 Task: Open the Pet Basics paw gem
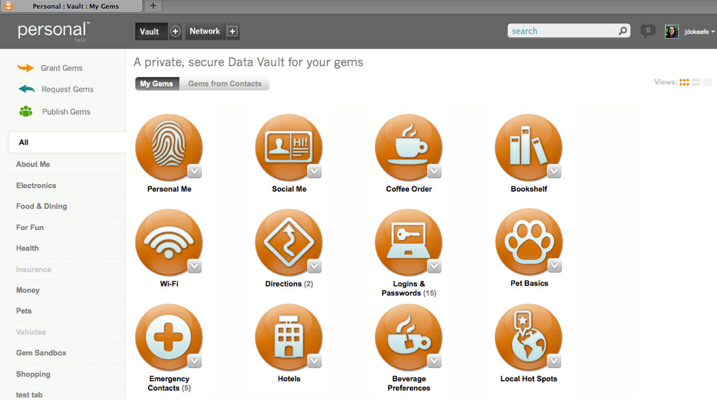(528, 242)
